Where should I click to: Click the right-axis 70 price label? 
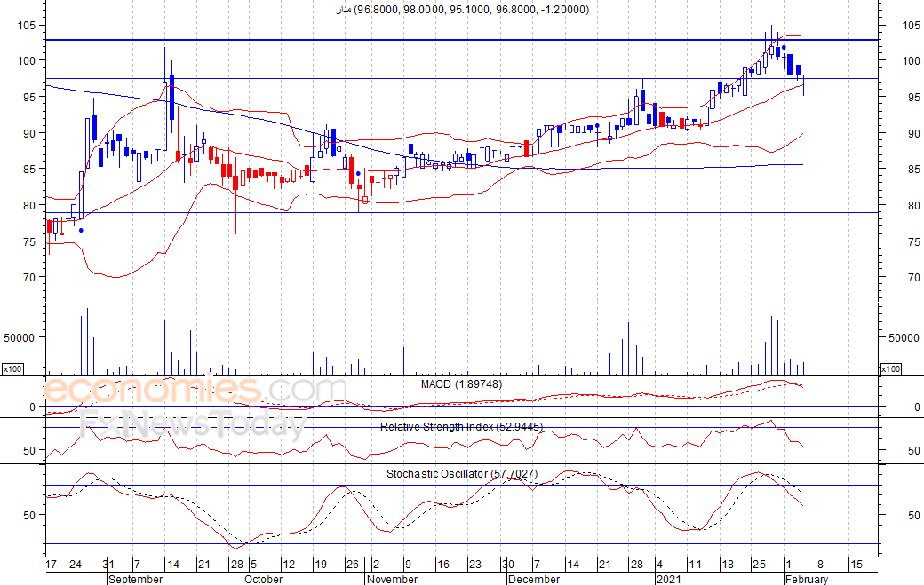pos(914,277)
